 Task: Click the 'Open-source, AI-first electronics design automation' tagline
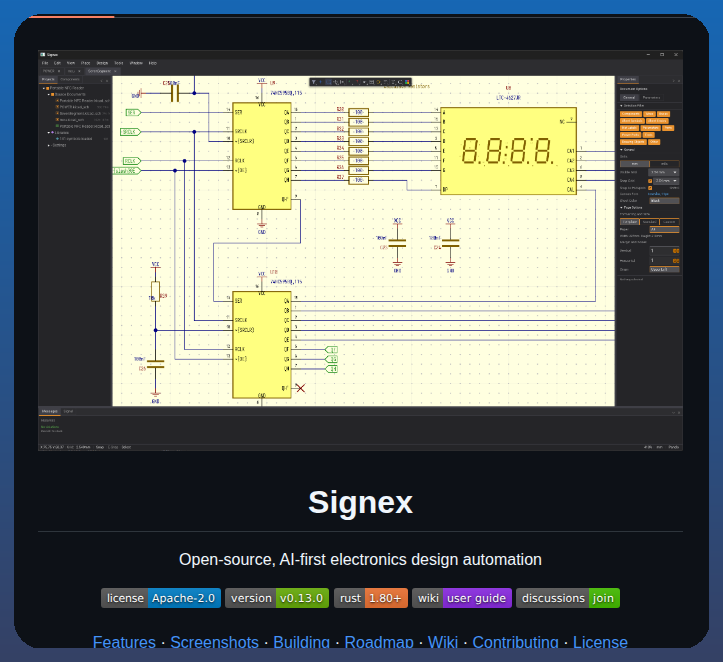[360, 559]
